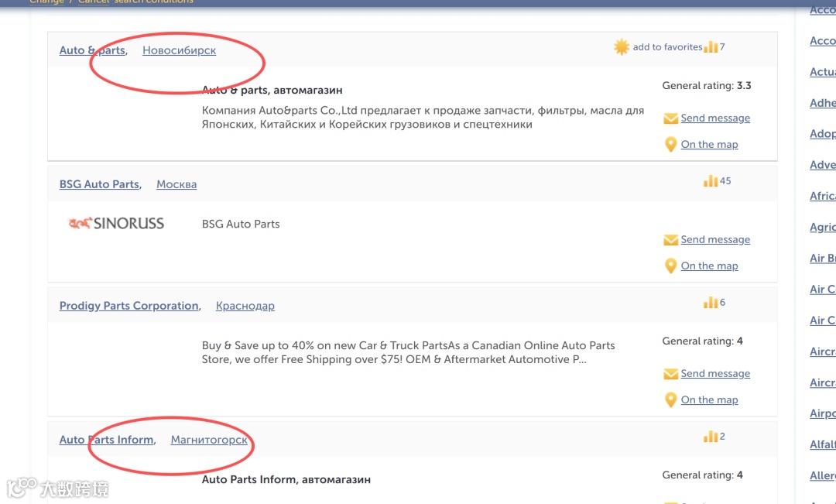Click 'General rating: 3.3' text

(x=707, y=85)
